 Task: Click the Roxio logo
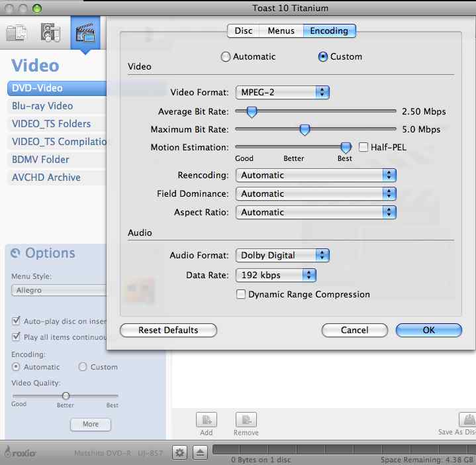[21, 453]
